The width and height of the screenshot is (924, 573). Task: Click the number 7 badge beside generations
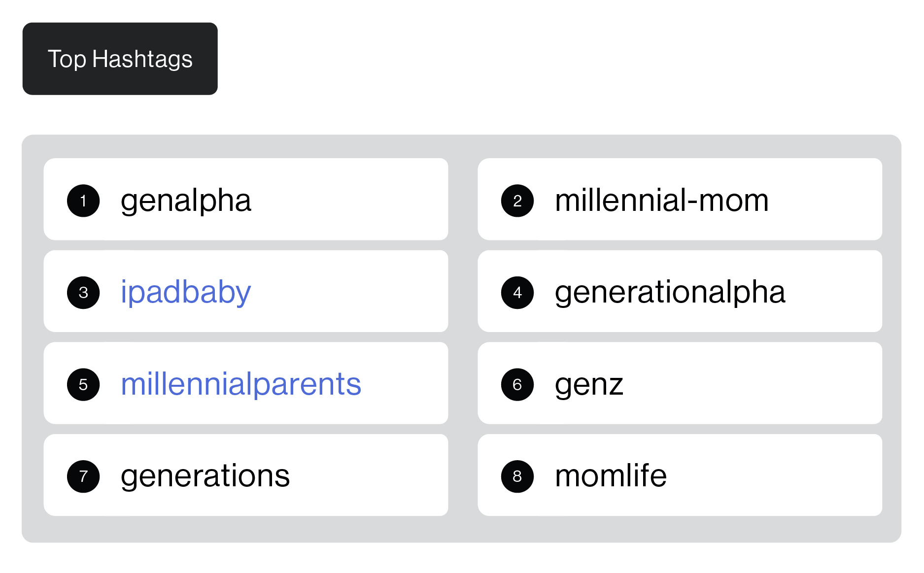click(83, 476)
